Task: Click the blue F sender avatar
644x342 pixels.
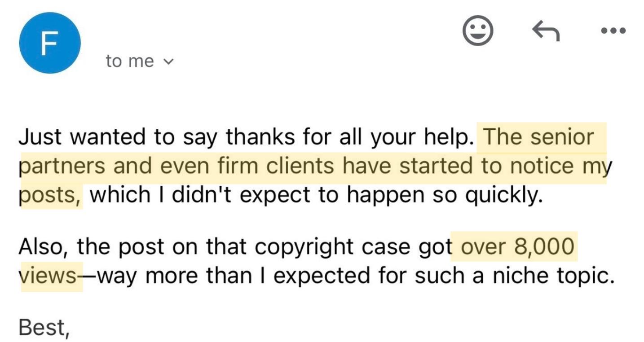Action: pyautogui.click(x=50, y=43)
